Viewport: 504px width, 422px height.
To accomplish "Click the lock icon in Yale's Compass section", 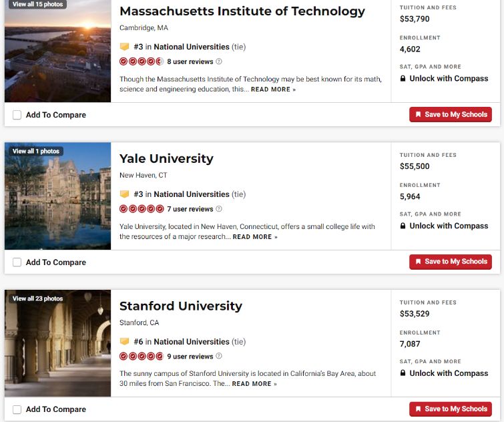I will pyautogui.click(x=403, y=226).
